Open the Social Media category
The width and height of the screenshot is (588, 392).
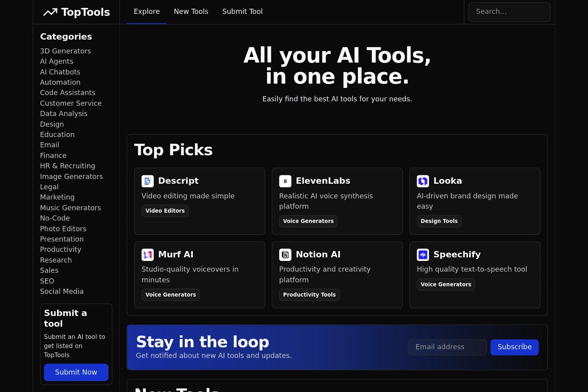coord(62,291)
